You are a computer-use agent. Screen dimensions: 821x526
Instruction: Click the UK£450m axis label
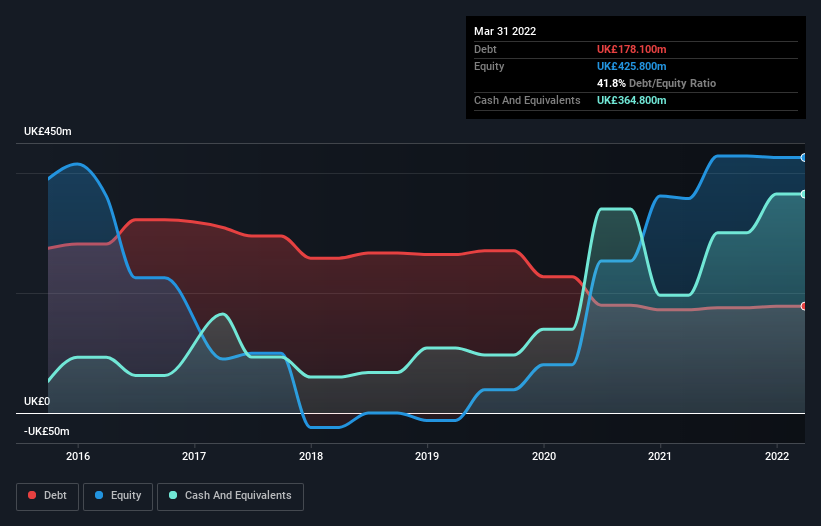click(48, 131)
